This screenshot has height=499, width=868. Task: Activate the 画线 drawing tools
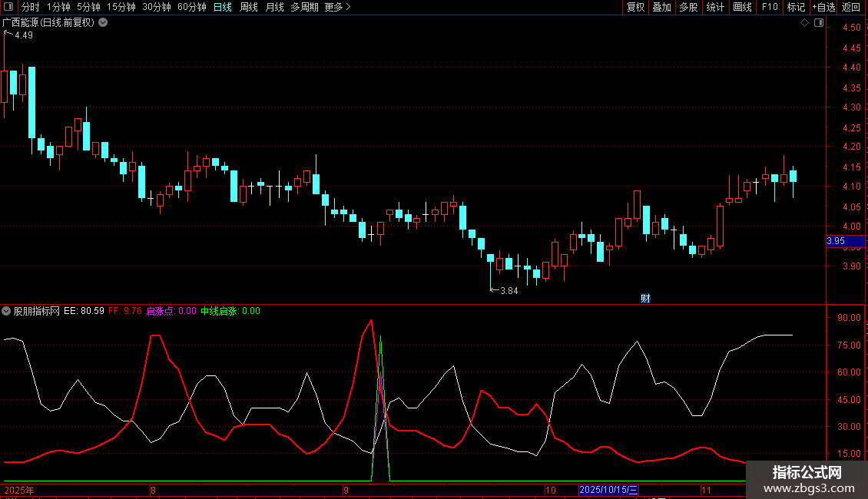click(x=742, y=7)
